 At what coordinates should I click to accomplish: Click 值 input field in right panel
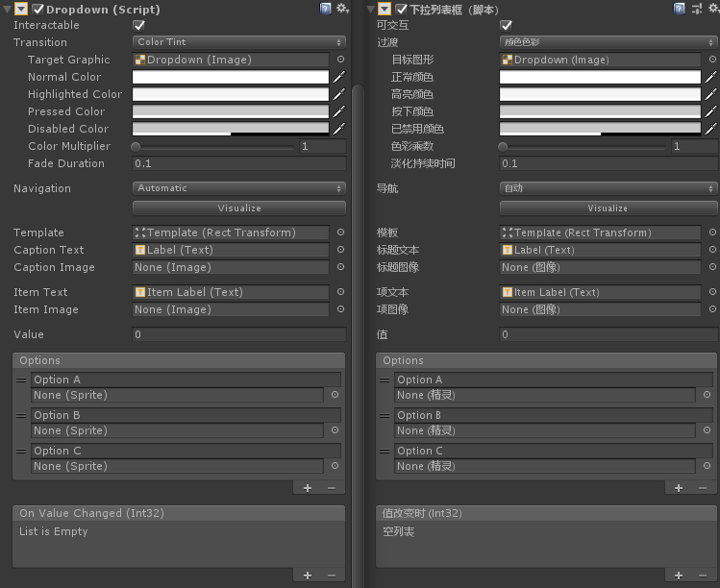[608, 334]
